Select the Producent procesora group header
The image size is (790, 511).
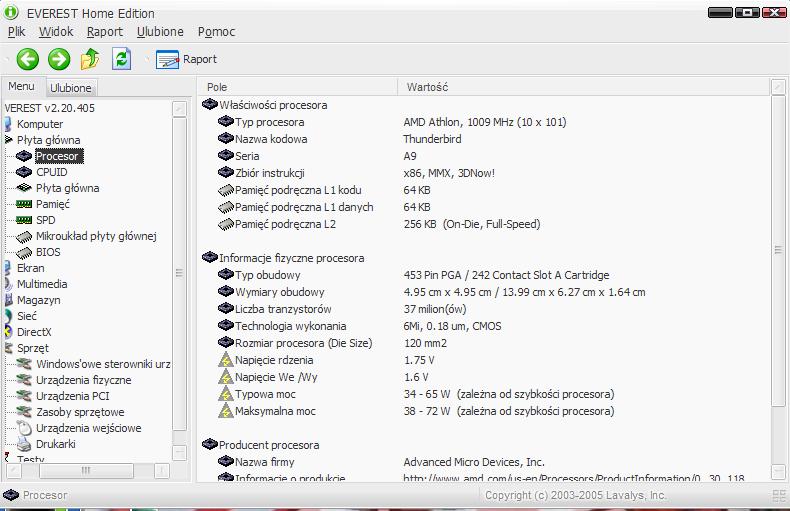[260, 445]
